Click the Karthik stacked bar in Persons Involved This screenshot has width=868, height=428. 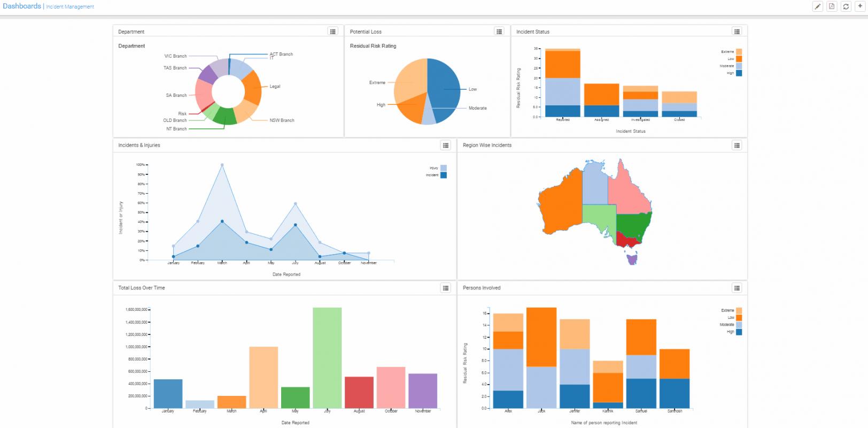[x=608, y=385]
